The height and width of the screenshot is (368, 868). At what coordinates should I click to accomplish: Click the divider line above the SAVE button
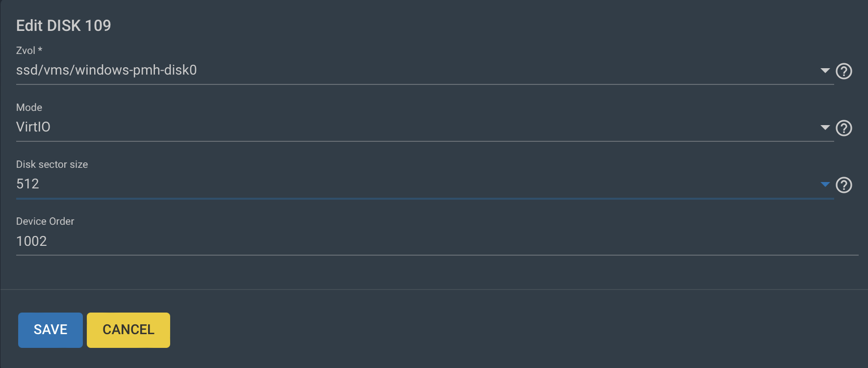click(434, 289)
